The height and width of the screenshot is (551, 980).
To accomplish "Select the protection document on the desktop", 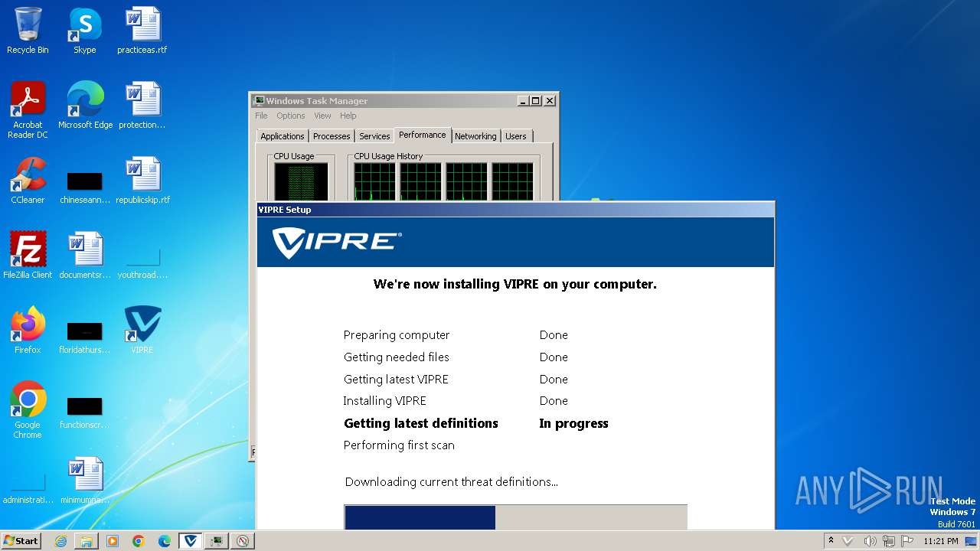I will coord(142,105).
